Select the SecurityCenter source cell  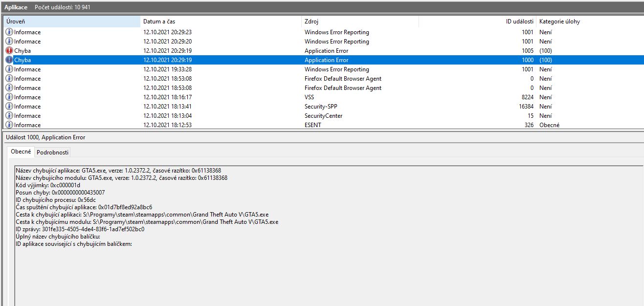pyautogui.click(x=324, y=116)
